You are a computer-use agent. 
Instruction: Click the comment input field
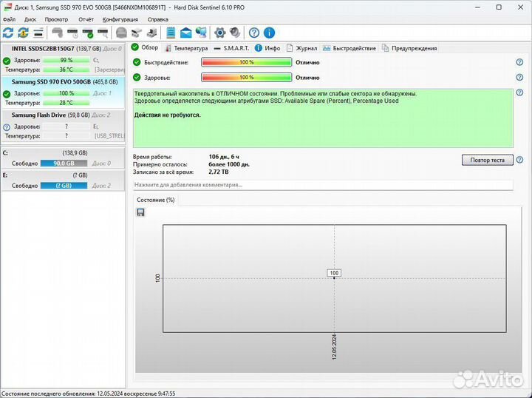[x=323, y=185]
